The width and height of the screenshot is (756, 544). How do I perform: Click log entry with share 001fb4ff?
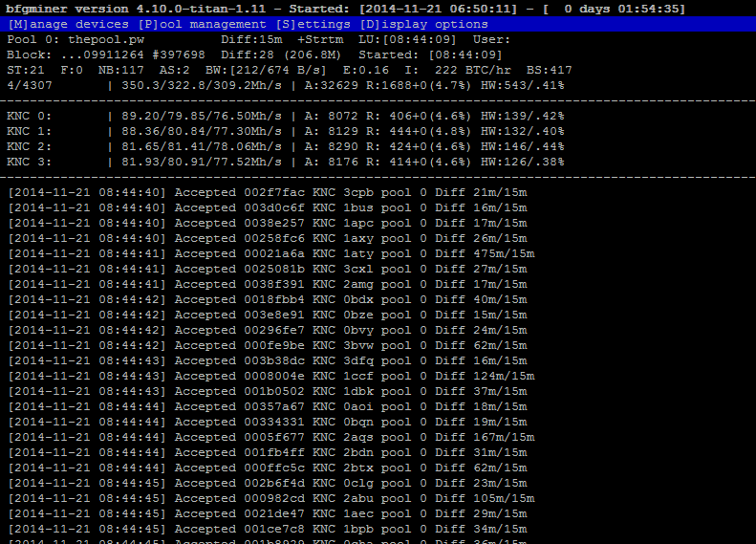[x=268, y=453]
